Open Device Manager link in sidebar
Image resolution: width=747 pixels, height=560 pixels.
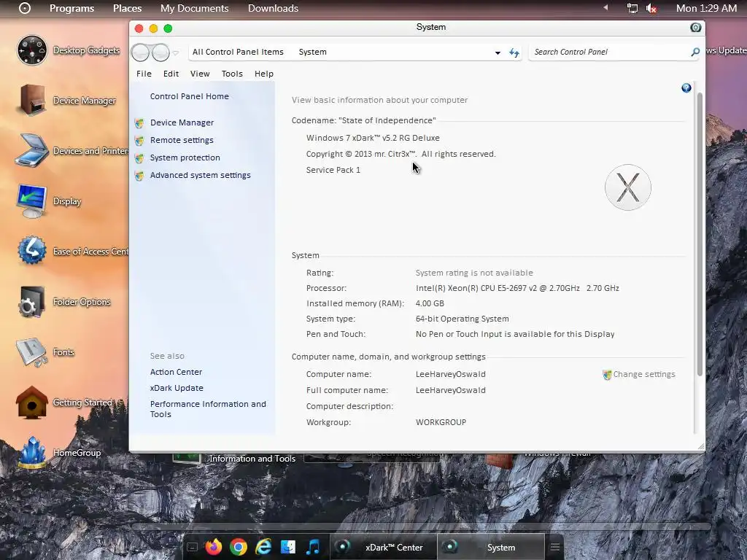[x=182, y=122]
